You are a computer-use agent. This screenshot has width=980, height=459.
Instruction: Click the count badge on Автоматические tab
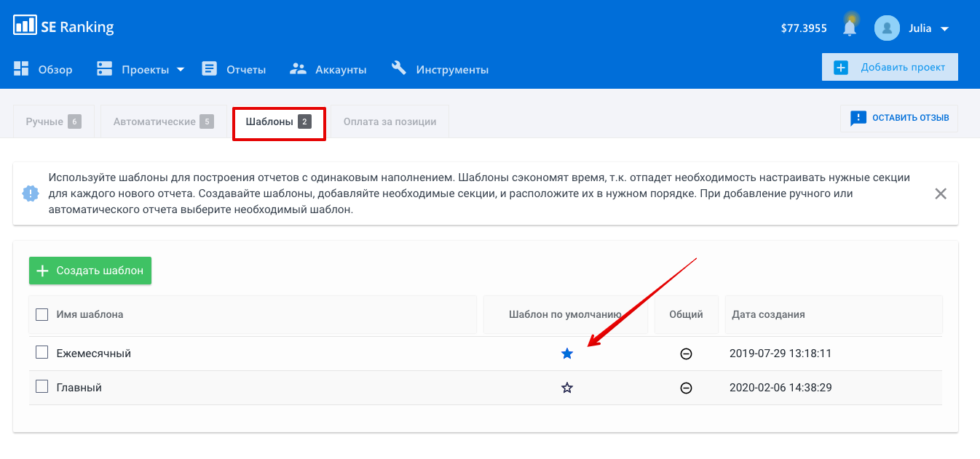coord(207,121)
